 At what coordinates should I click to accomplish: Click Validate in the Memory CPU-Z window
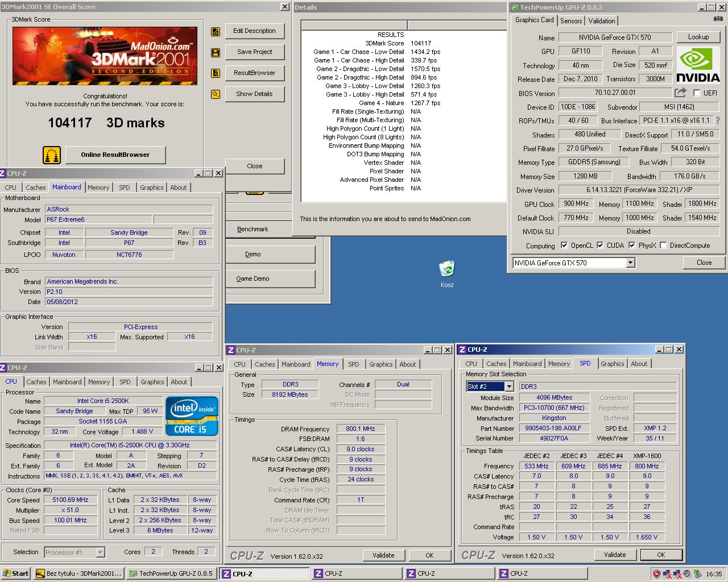[x=383, y=555]
